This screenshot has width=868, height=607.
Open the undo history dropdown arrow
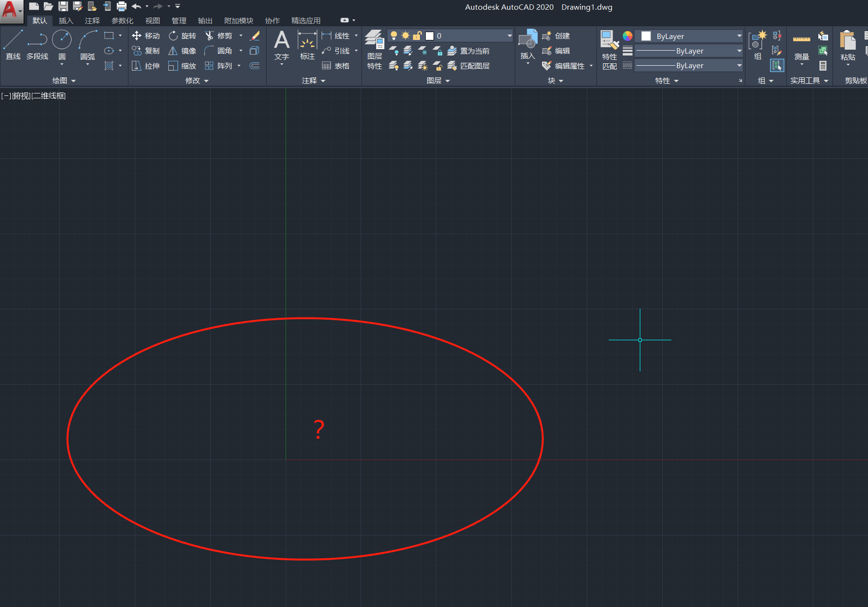pos(147,6)
